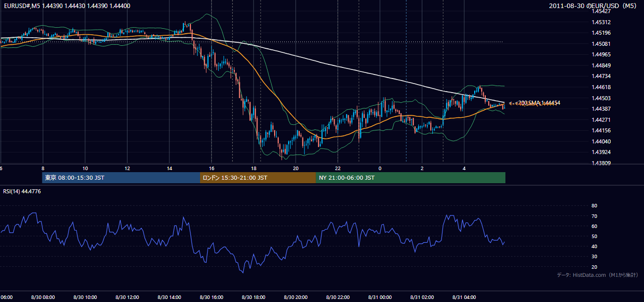
Task: Click RSI axis level 20
Action: pos(594,267)
